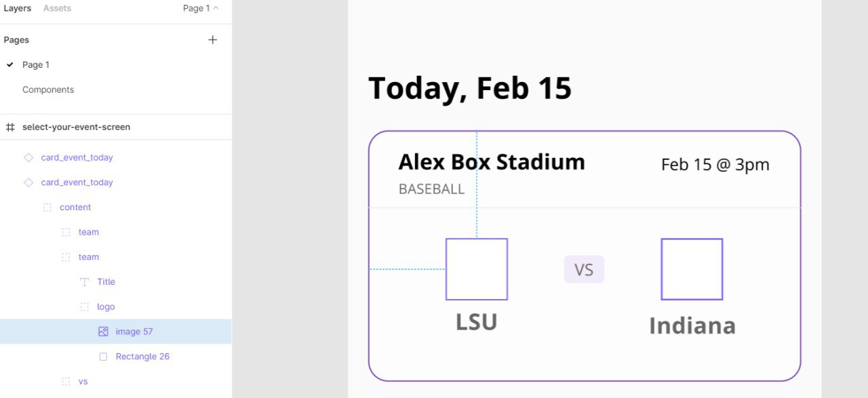
Task: Click the text icon beside Title layer
Action: coord(84,282)
